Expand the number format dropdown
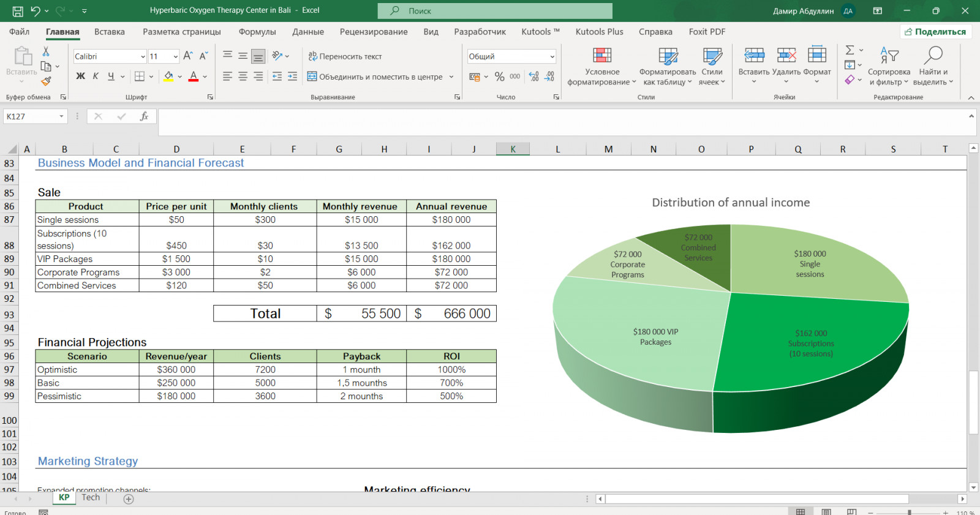Screen dimensions: 980x515 552,56
